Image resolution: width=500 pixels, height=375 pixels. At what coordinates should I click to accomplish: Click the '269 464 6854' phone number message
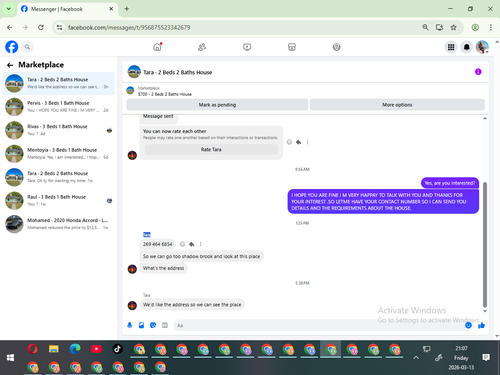click(157, 244)
